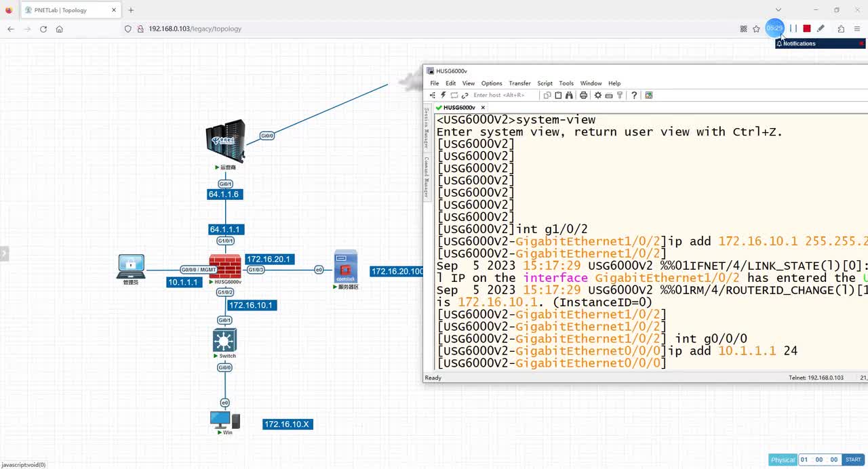The image size is (868, 469).
Task: Click the Quick Connect lightning icon
Action: [x=443, y=95]
